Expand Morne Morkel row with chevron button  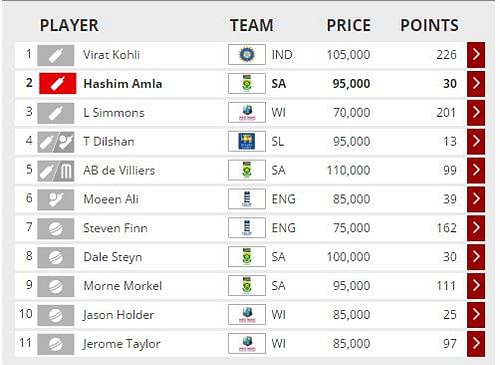click(476, 286)
